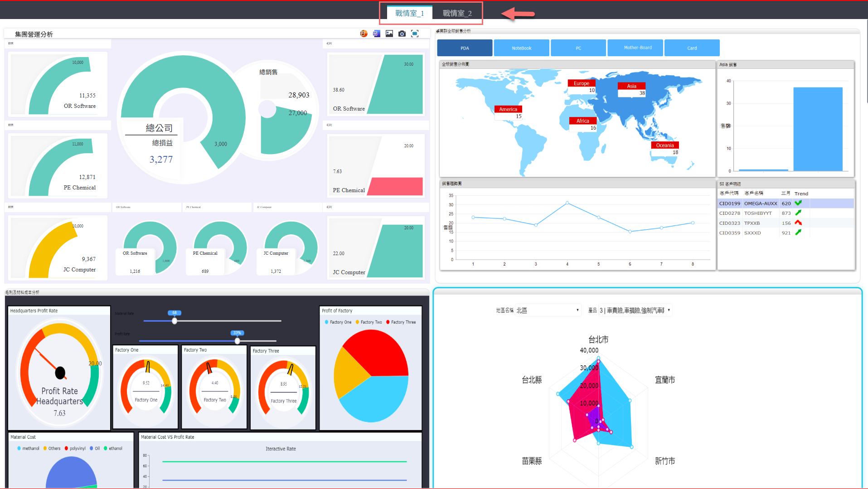The image size is (868, 489).
Task: Click the Word export icon
Action: pos(376,34)
